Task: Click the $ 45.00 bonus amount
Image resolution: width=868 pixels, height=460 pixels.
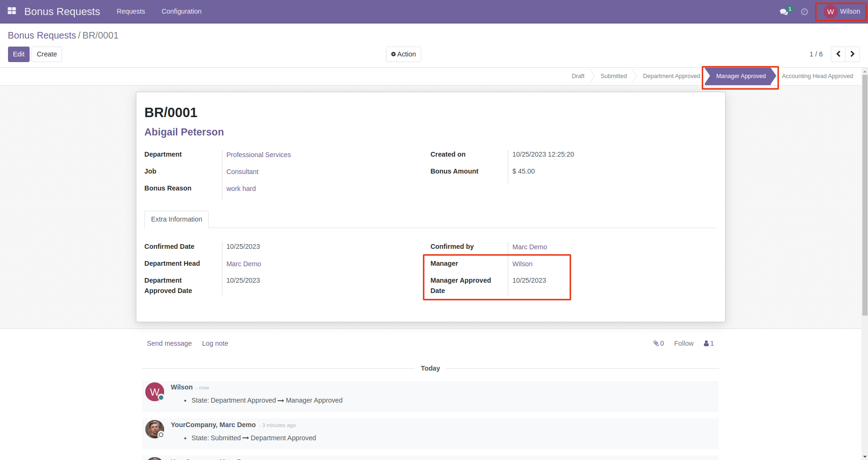Action: coord(523,171)
